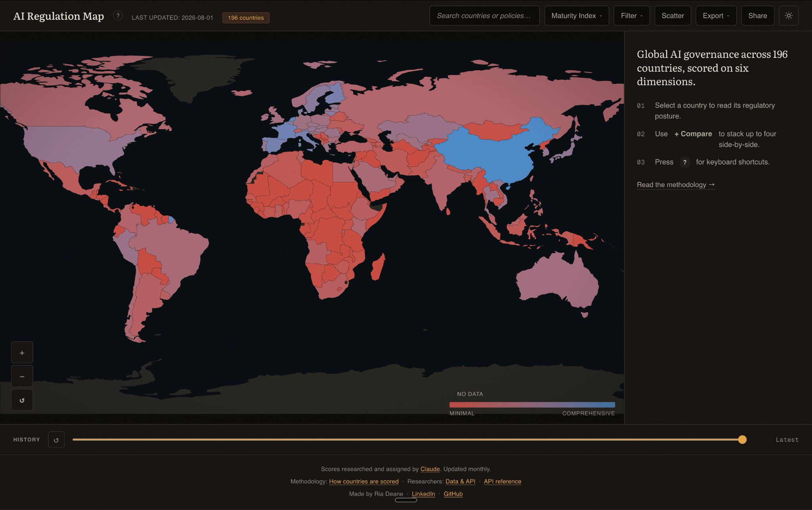Select Madagascar on the map
The image size is (812, 510).
[x=378, y=267]
